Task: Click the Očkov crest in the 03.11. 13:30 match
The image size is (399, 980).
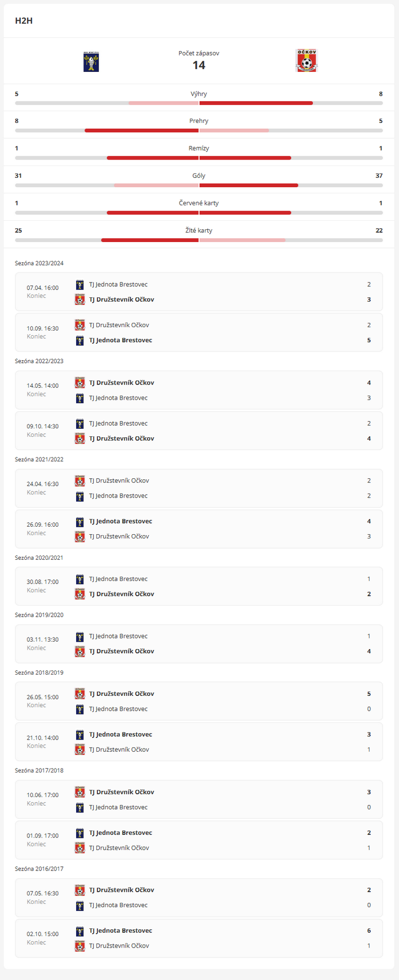Action: coord(80,651)
